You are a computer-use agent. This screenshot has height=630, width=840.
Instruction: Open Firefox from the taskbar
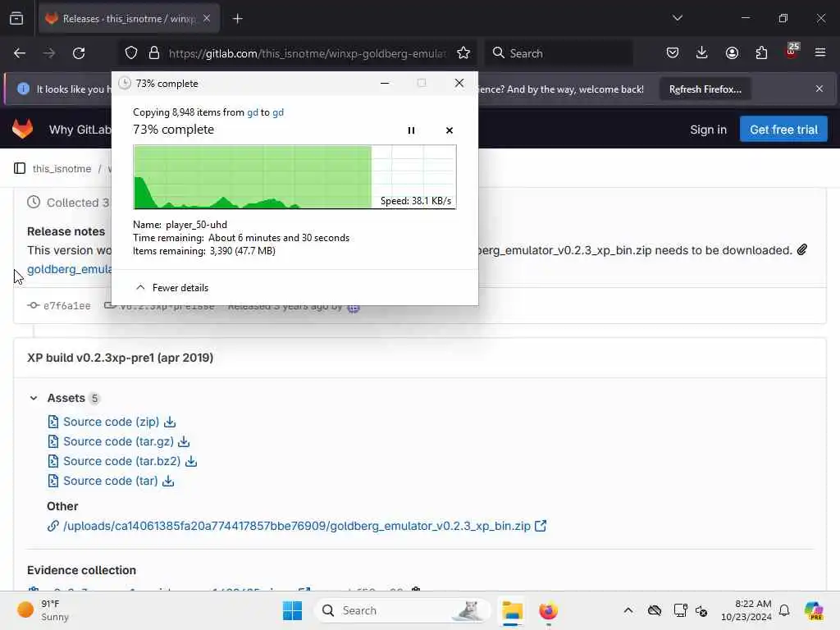click(548, 610)
